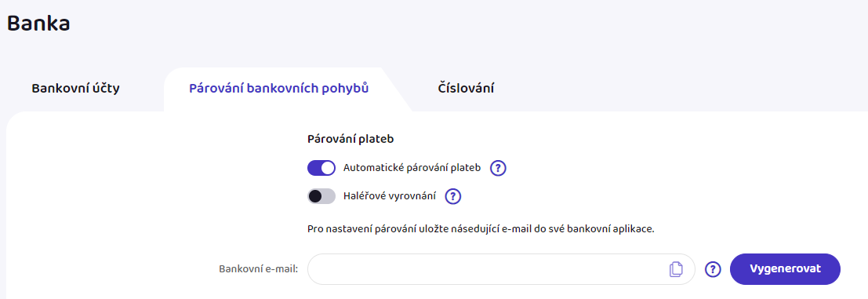The height and width of the screenshot is (299, 868).
Task: Click the Automatické párování plateb label text
Action: pyautogui.click(x=412, y=167)
